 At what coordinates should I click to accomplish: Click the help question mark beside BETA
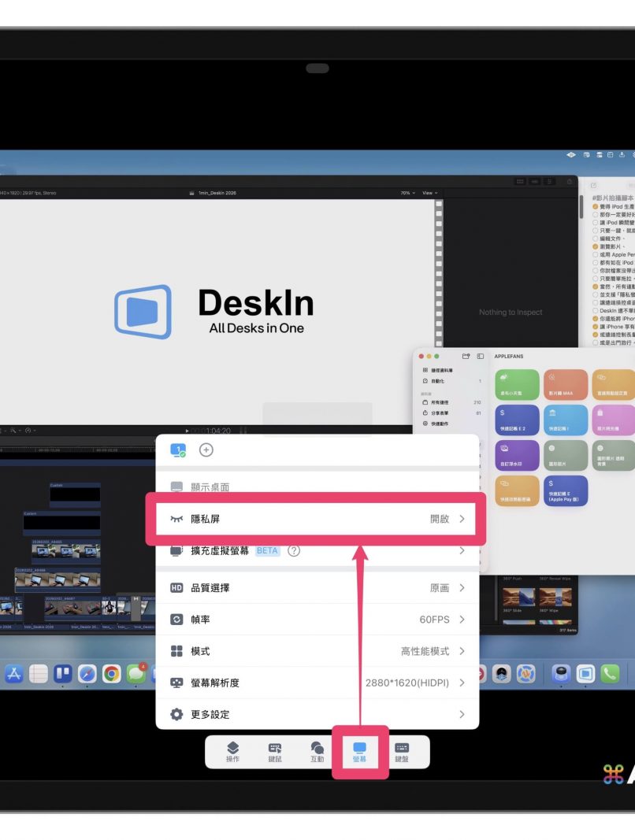[x=294, y=551]
